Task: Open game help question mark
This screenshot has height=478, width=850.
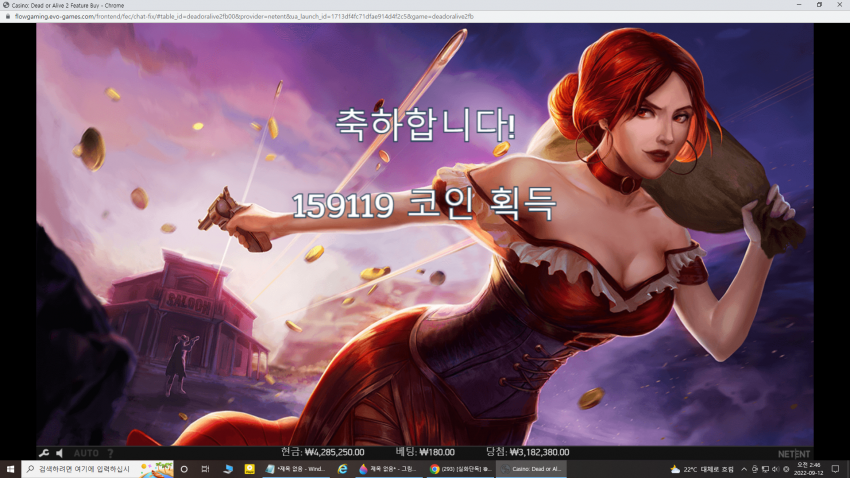Action: pyautogui.click(x=110, y=453)
